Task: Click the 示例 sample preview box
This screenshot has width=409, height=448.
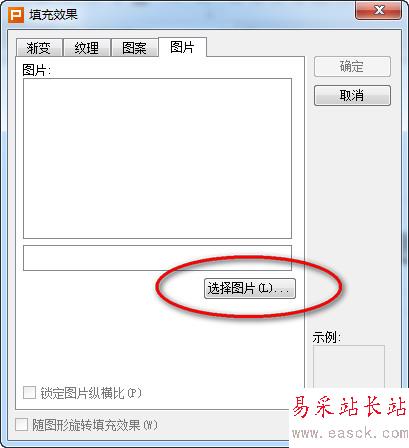Action: tap(349, 367)
